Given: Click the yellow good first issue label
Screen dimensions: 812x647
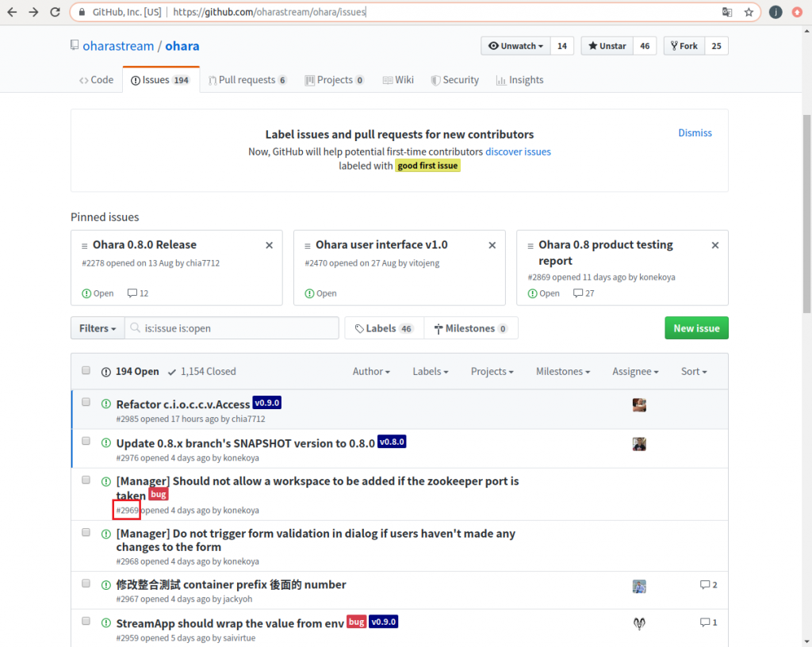Looking at the screenshot, I should [427, 166].
